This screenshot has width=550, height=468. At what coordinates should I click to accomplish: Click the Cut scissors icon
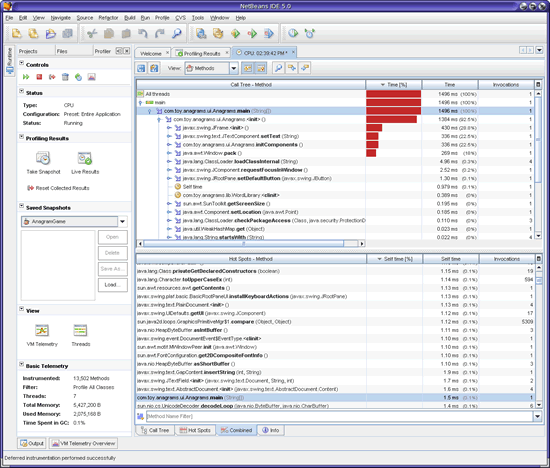coord(92,33)
